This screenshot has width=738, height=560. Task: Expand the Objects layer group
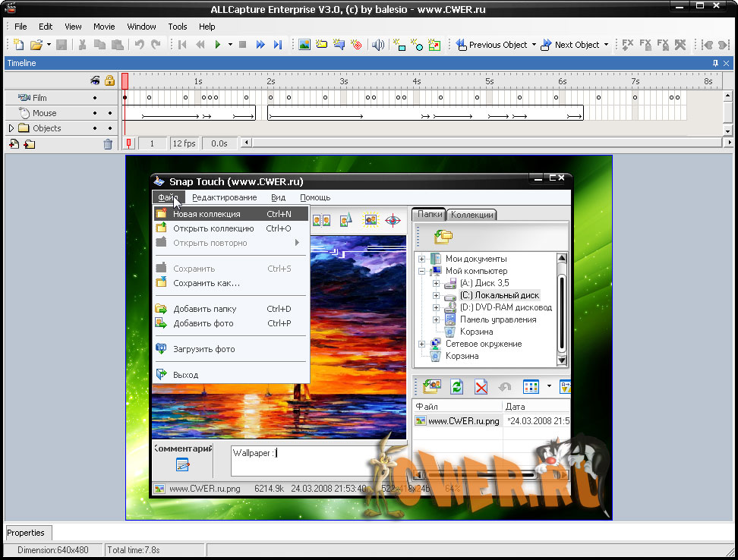pyautogui.click(x=11, y=128)
